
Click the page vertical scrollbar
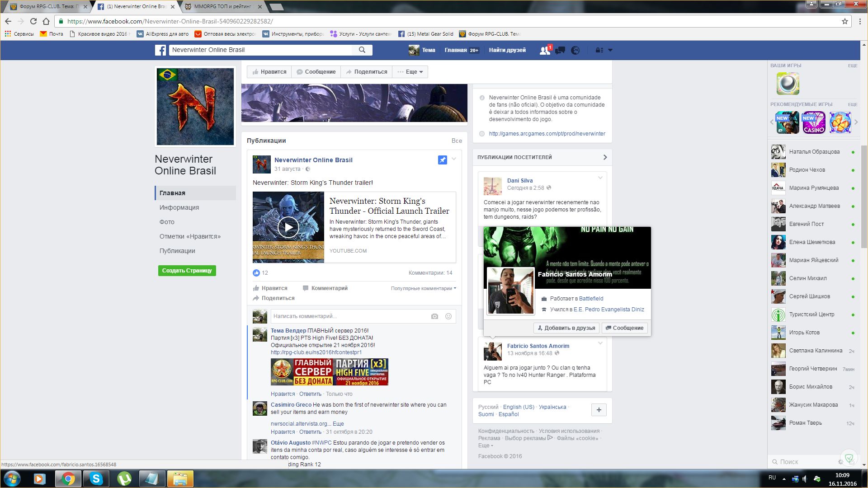tap(864, 197)
